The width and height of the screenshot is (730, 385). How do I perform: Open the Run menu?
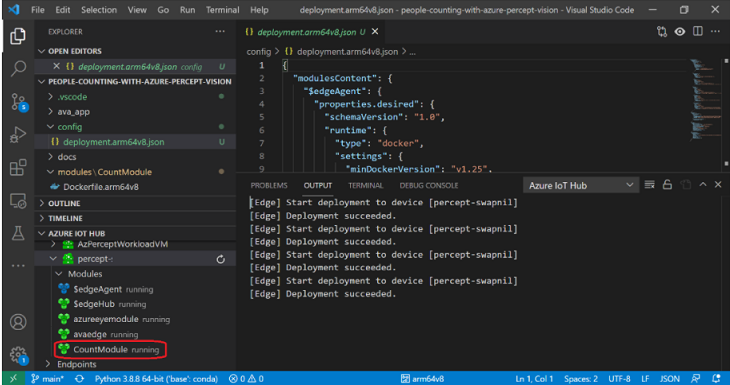(188, 10)
